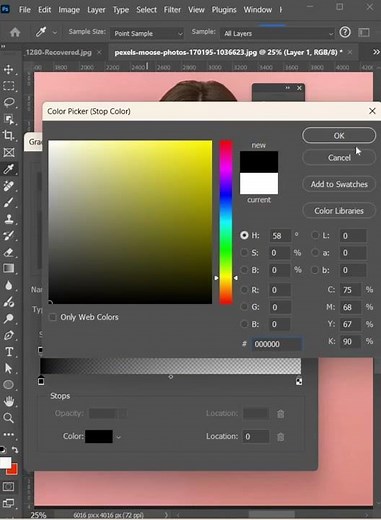This screenshot has width=381, height=520.
Task: Show more document tabs double arrow
Action: pos(376,52)
